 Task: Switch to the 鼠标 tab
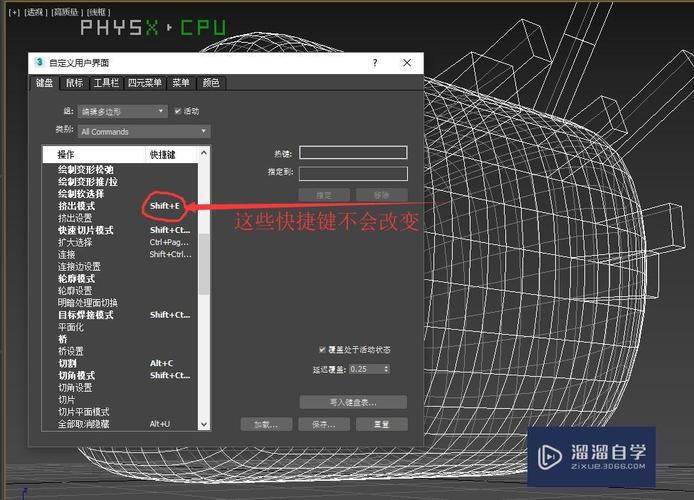[x=74, y=83]
